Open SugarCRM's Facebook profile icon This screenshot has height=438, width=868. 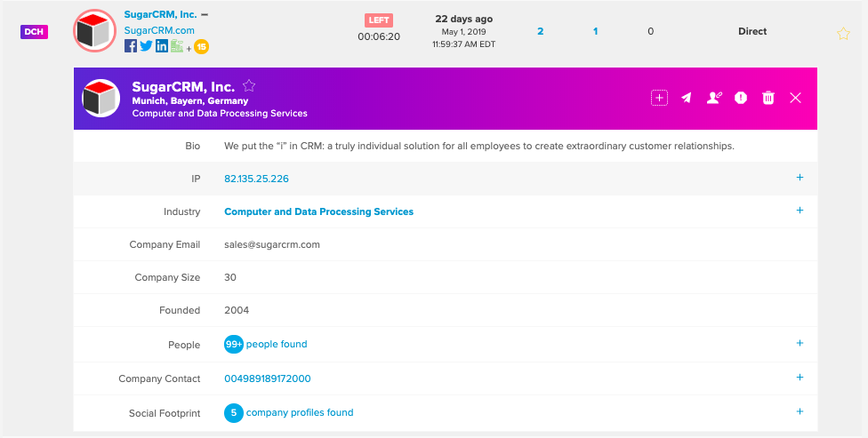pyautogui.click(x=131, y=46)
